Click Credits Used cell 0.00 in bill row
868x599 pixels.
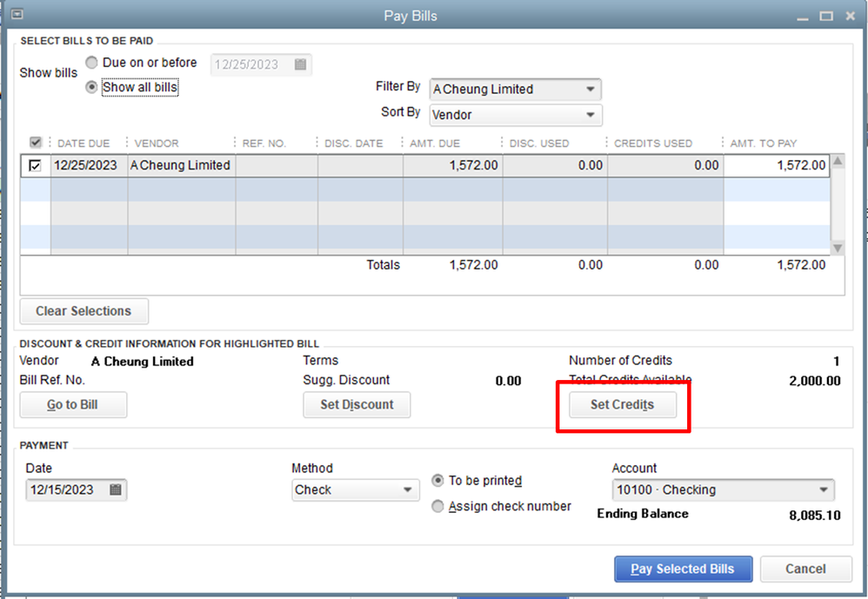click(665, 165)
